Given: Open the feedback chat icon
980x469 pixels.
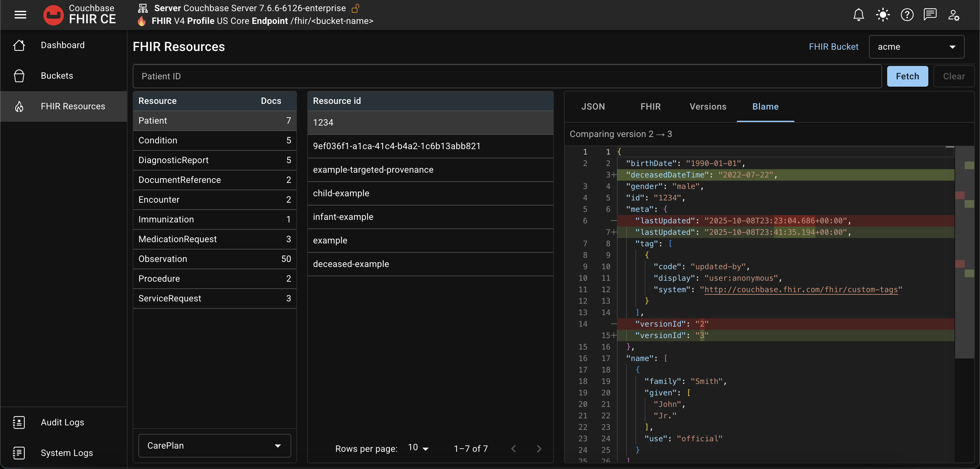Looking at the screenshot, I should tap(930, 15).
